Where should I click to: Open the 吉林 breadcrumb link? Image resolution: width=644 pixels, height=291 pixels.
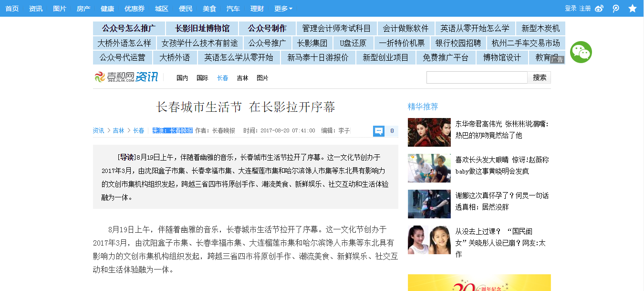click(x=118, y=130)
